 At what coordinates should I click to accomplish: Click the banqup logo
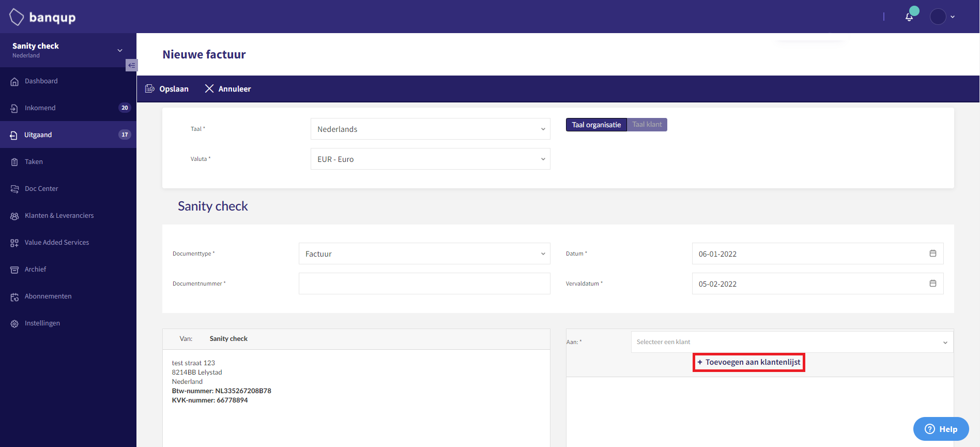point(42,17)
